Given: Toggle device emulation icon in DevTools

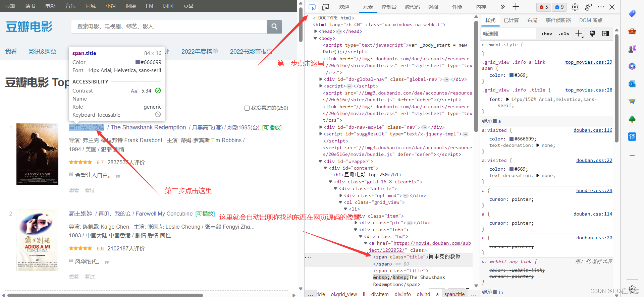Looking at the screenshot, I should 325,7.
